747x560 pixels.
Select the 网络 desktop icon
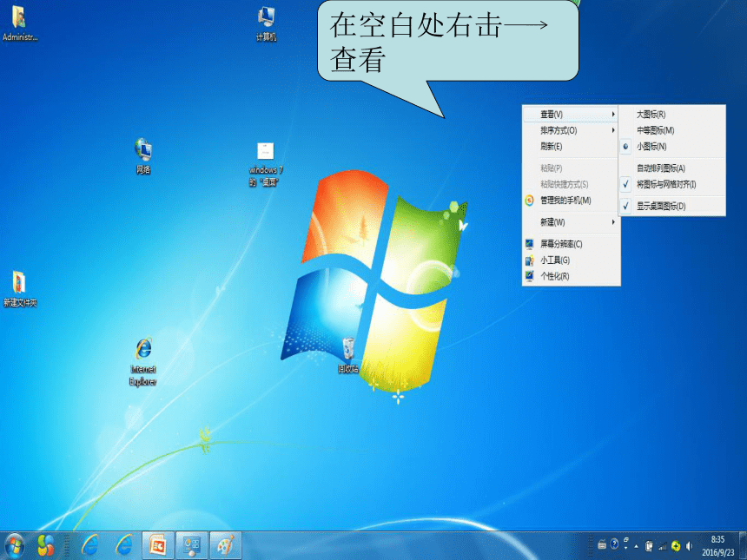(x=143, y=155)
